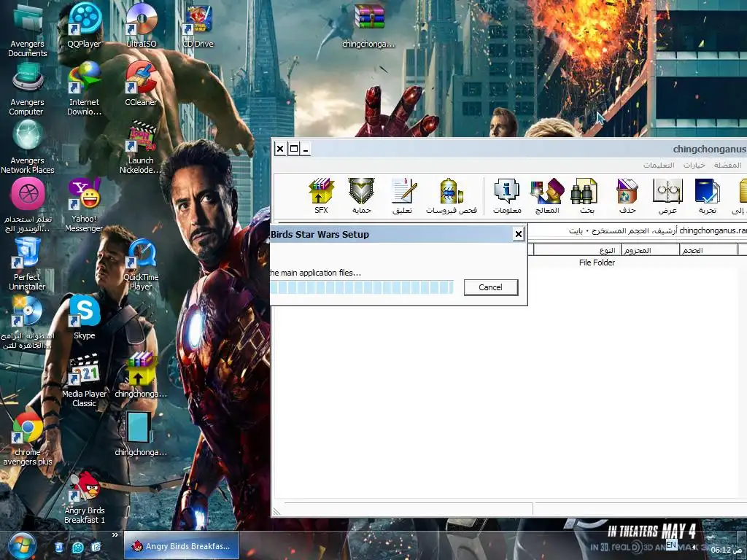The height and width of the screenshot is (560, 747).
Task: Select the CCleaner desktop shortcut
Action: (x=141, y=83)
